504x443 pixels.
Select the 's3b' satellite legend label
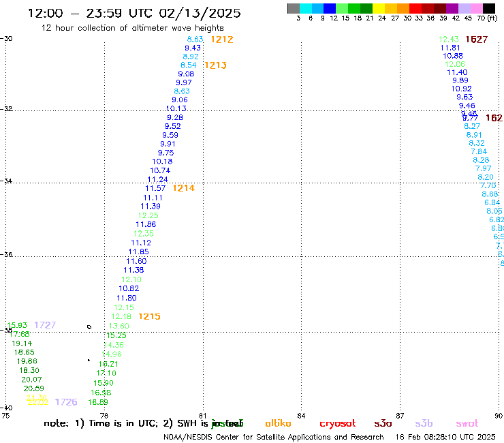tap(424, 423)
